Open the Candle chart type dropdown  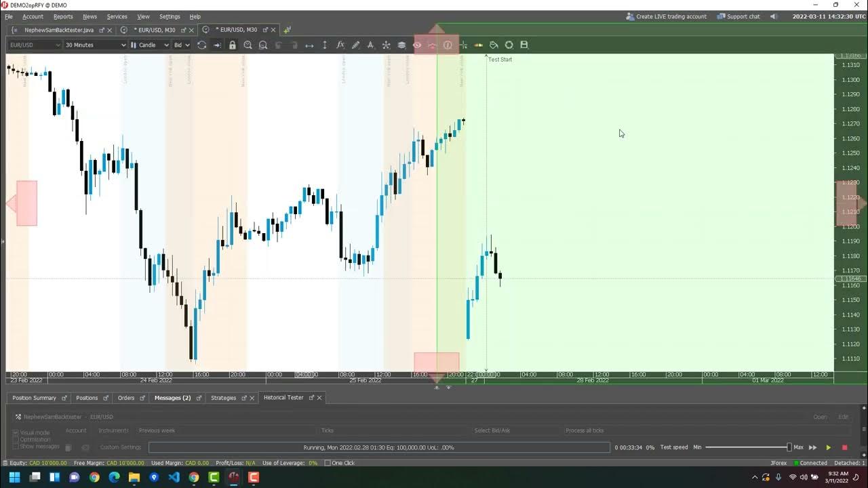point(150,45)
